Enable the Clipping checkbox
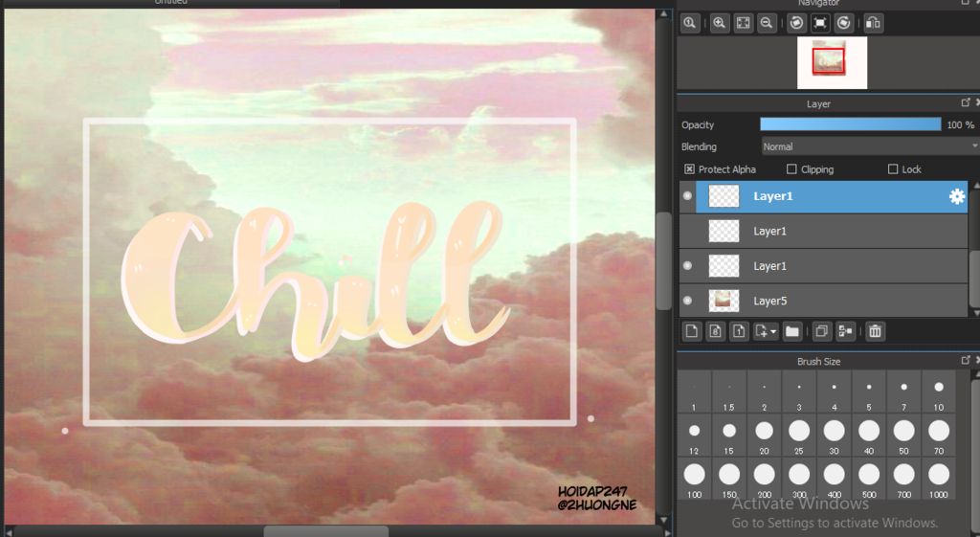This screenshot has width=980, height=537. [x=791, y=169]
